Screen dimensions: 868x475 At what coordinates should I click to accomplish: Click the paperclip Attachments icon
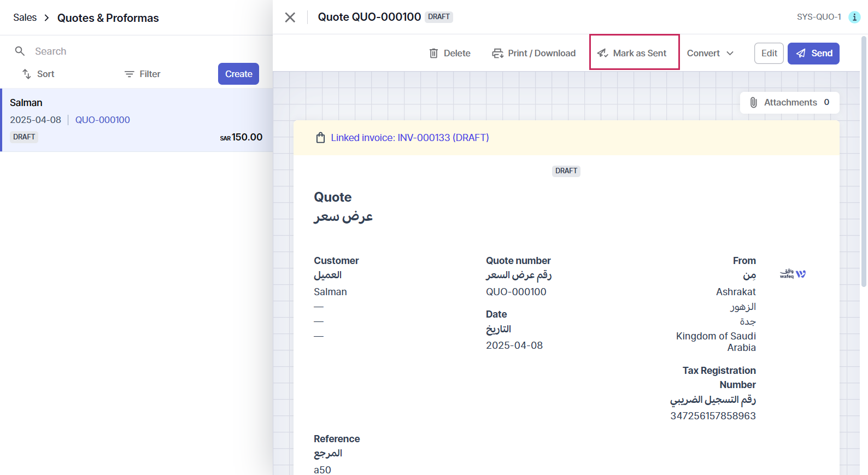pos(753,103)
